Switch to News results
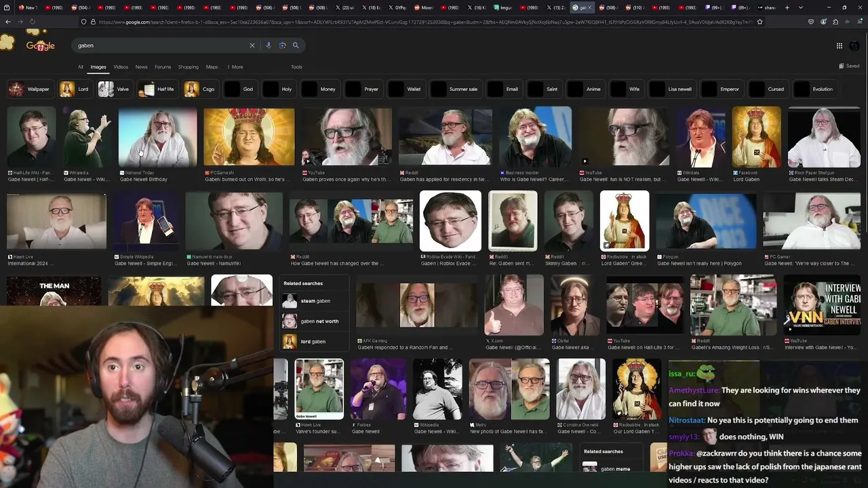This screenshot has width=868, height=488. coord(141,67)
